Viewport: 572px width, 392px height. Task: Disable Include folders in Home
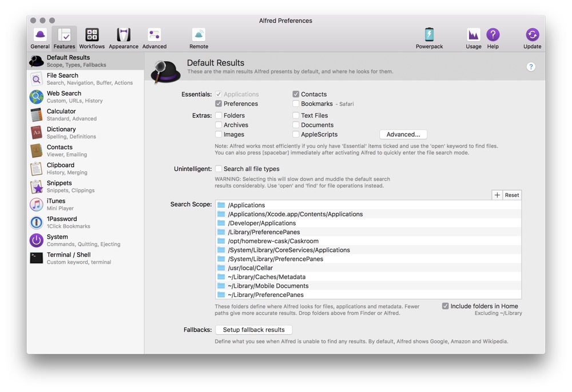coord(445,306)
